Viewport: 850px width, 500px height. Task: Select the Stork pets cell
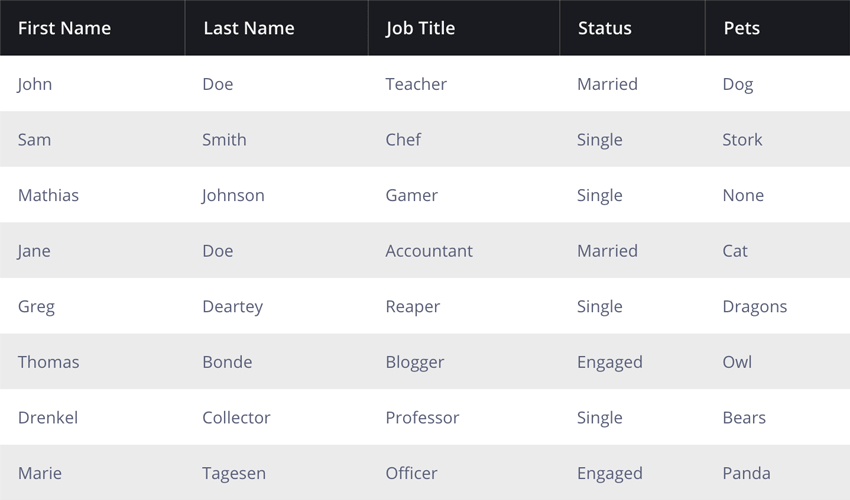pos(777,139)
